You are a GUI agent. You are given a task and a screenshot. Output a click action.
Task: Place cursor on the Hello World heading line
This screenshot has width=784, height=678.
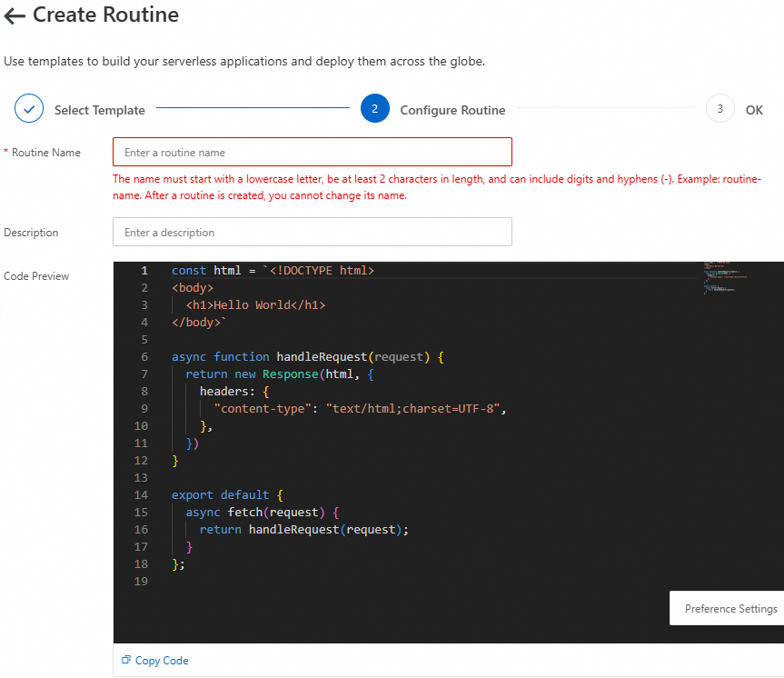(x=255, y=305)
